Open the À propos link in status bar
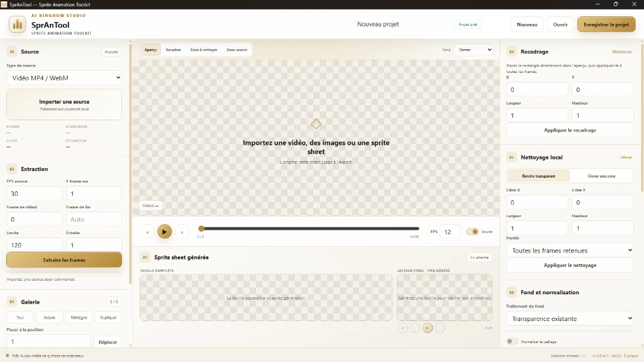644x362 pixels. pos(630,356)
